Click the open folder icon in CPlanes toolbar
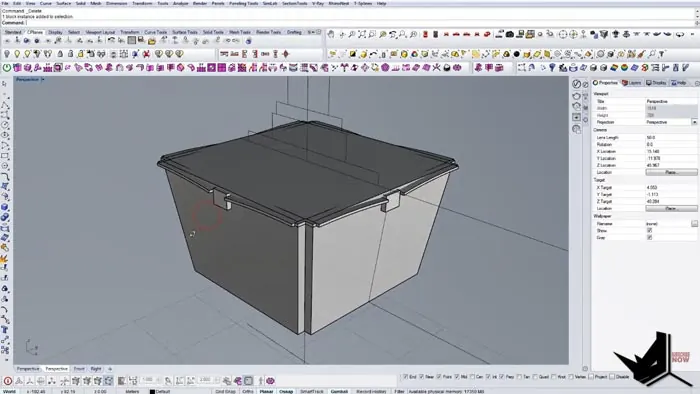 pos(152,41)
